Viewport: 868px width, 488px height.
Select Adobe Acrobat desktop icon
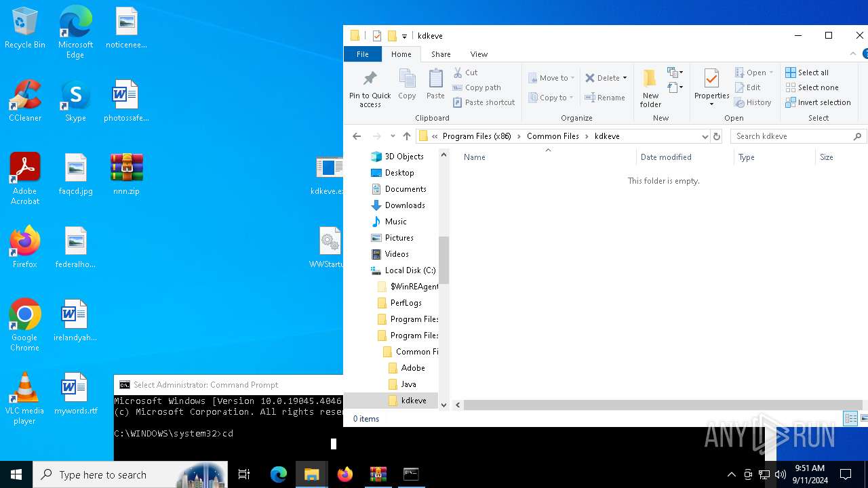25,179
